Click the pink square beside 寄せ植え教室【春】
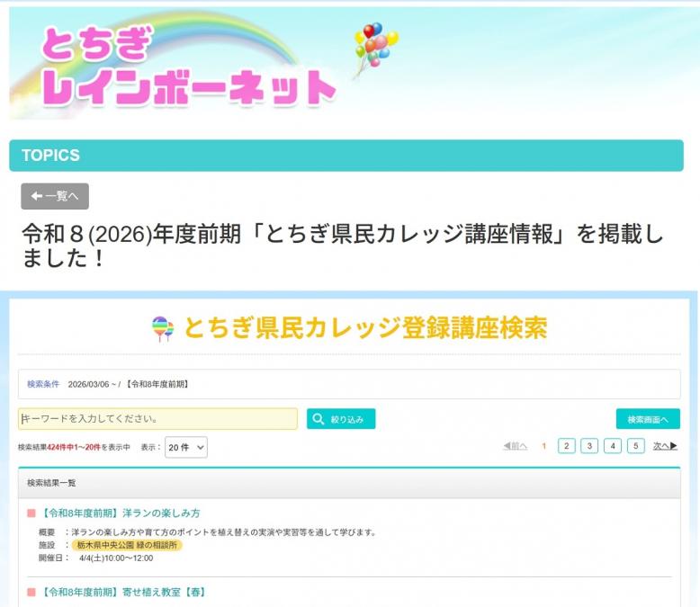 point(31,593)
